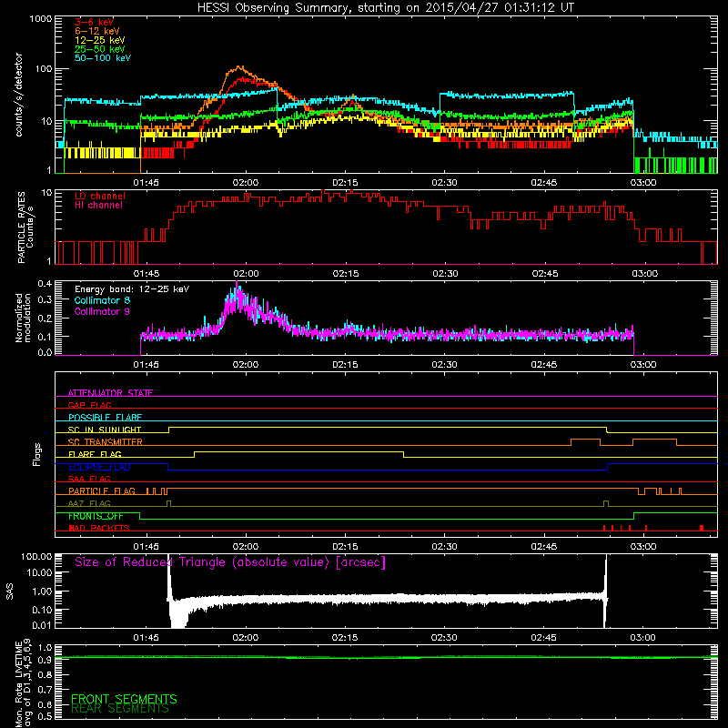The height and width of the screenshot is (728, 728).
Task: Click the REAR SEGMENTS legend entry
Action: [120, 709]
